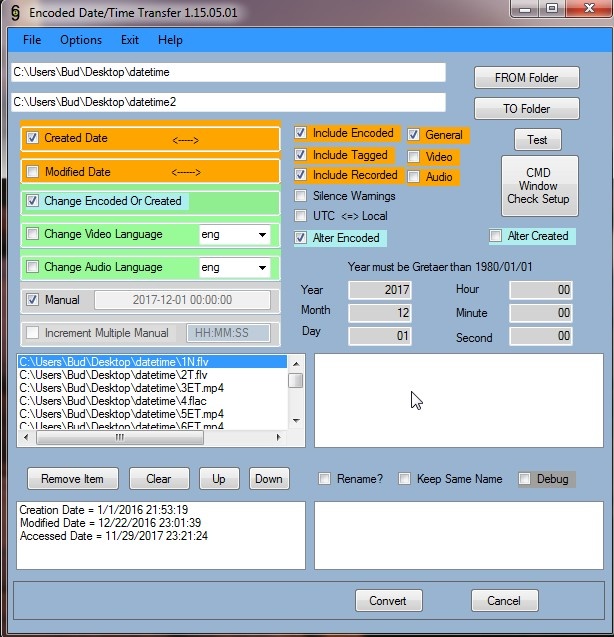614x637 pixels.
Task: Enable the Debug checkbox
Action: [525, 479]
